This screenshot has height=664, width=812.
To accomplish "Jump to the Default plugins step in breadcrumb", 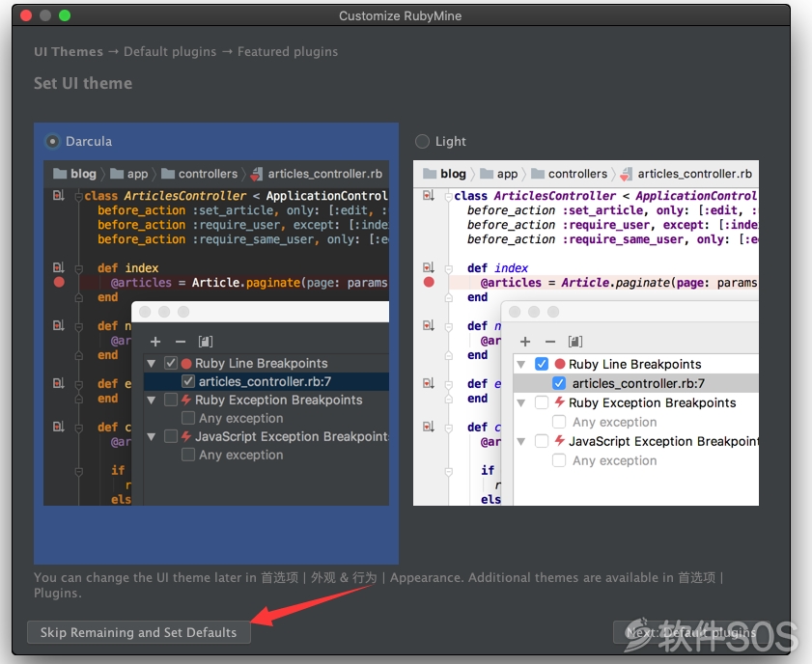I will pos(170,52).
